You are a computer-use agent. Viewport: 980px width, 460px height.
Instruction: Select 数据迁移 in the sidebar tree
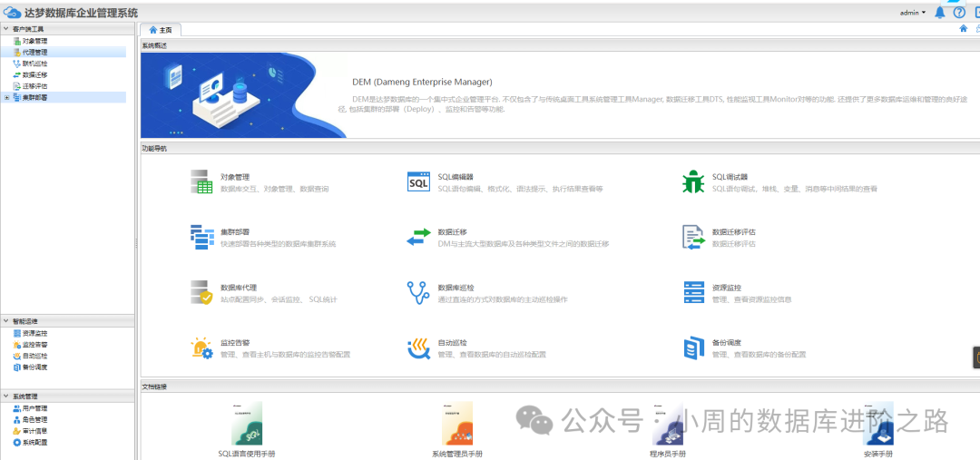point(34,75)
